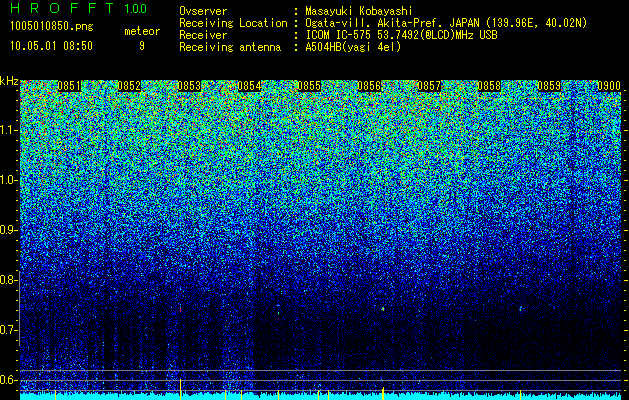Screen dimensions: 629x400
Task: Click the 0858 time marker
Action: 489,86
